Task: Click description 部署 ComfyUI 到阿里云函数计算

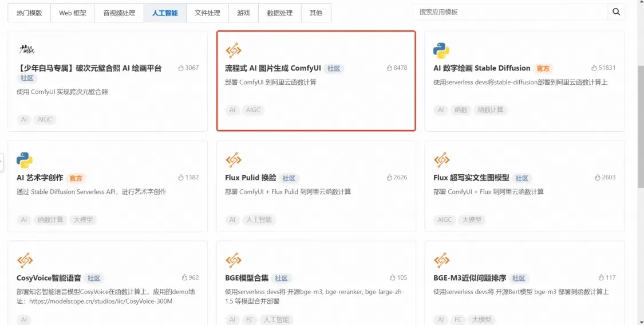Action: point(271,82)
